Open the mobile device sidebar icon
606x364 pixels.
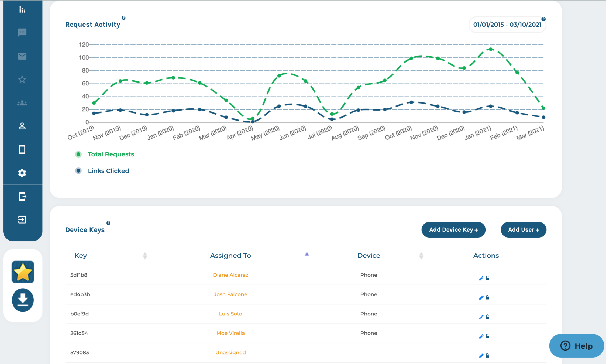[x=22, y=149]
